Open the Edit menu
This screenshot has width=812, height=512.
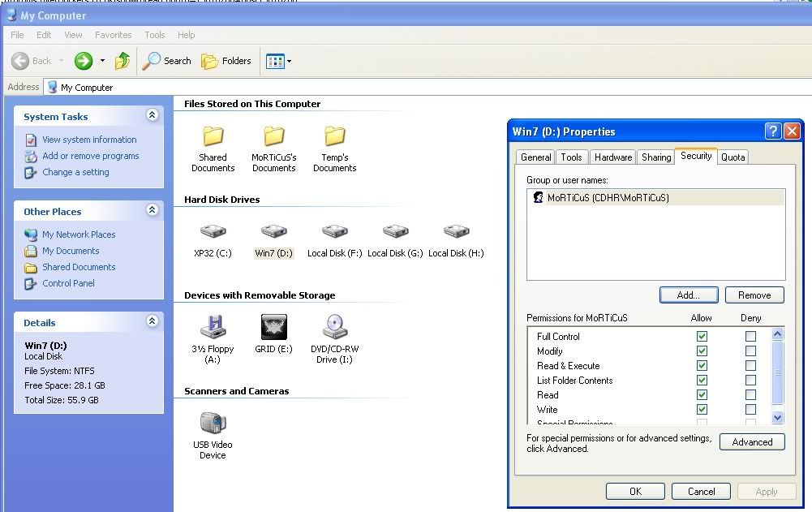point(44,35)
